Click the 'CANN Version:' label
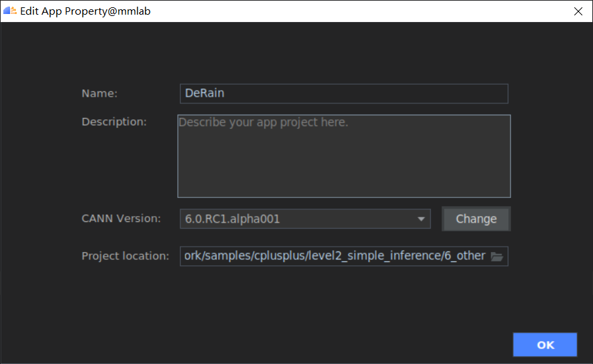This screenshot has width=593, height=364. click(x=121, y=219)
